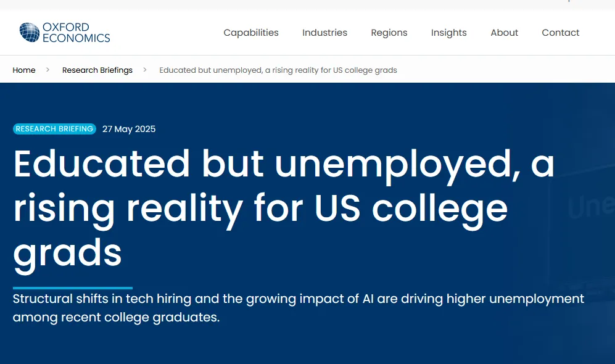Click the Oxford Economics globe logo icon
This screenshot has height=364, width=615.
(x=29, y=33)
